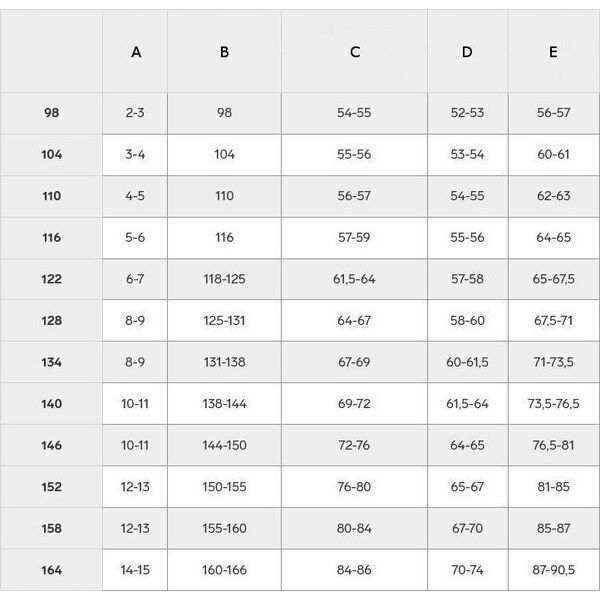The image size is (600, 600).
Task: Click column header B
Action: point(224,51)
